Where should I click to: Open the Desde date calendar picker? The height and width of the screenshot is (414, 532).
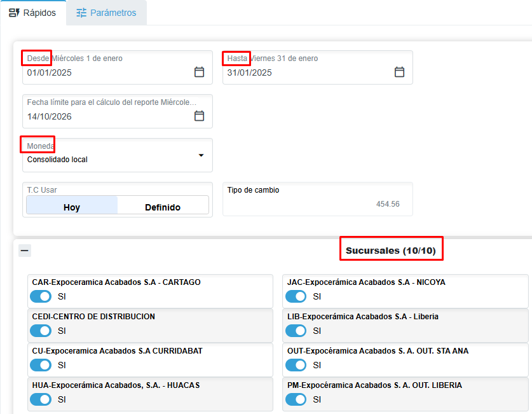point(199,72)
